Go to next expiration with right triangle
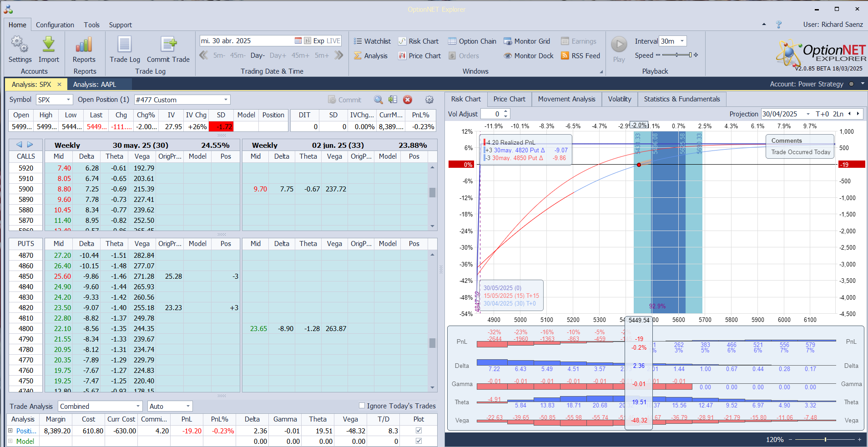This screenshot has width=868, height=447. click(x=30, y=145)
